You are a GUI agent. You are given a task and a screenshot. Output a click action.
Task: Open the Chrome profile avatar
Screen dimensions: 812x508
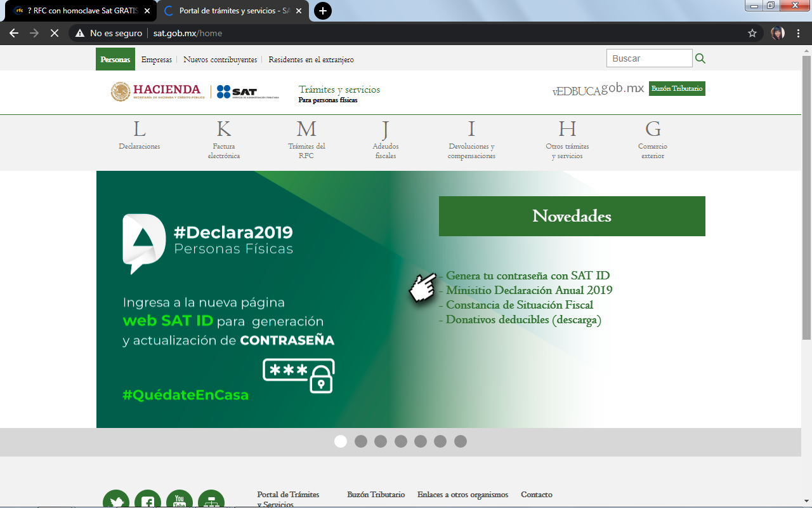778,33
